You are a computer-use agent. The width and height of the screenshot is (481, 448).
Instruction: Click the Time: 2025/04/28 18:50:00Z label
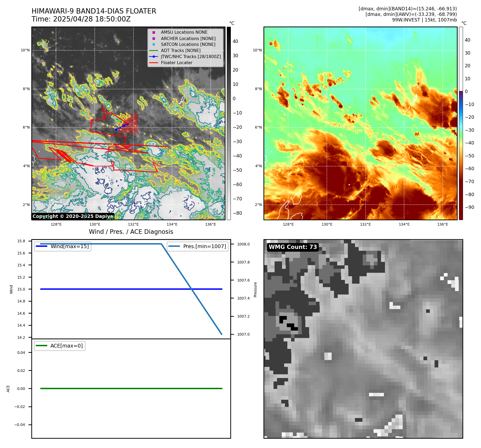pos(81,19)
